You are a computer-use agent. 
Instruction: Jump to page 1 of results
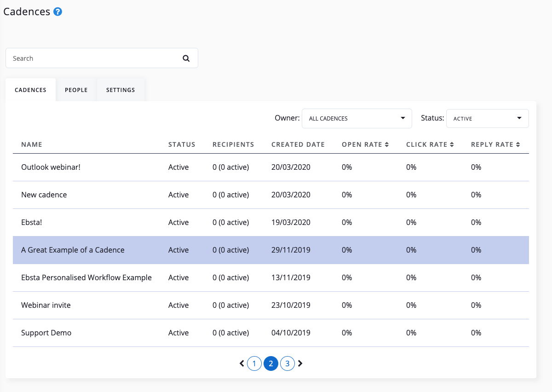pos(254,363)
